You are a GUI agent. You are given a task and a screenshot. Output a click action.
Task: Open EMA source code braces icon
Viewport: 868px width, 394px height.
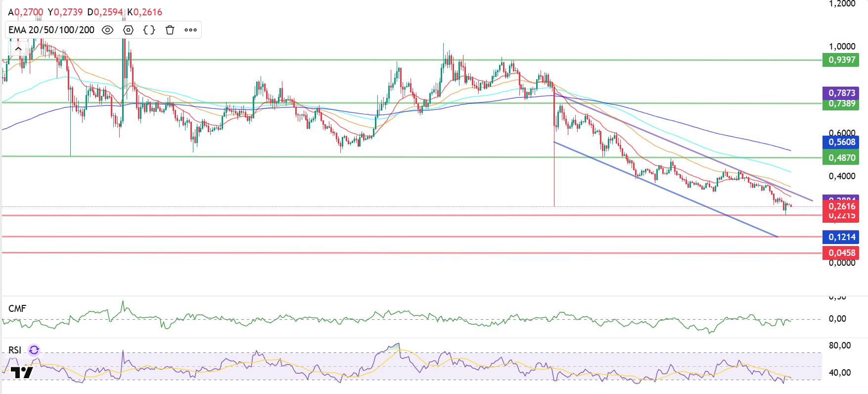point(149,30)
